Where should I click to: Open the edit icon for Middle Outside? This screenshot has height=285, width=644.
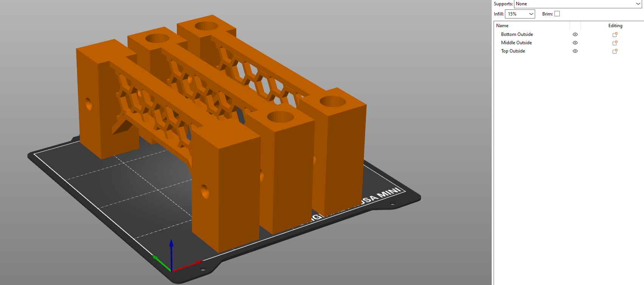[x=615, y=43]
